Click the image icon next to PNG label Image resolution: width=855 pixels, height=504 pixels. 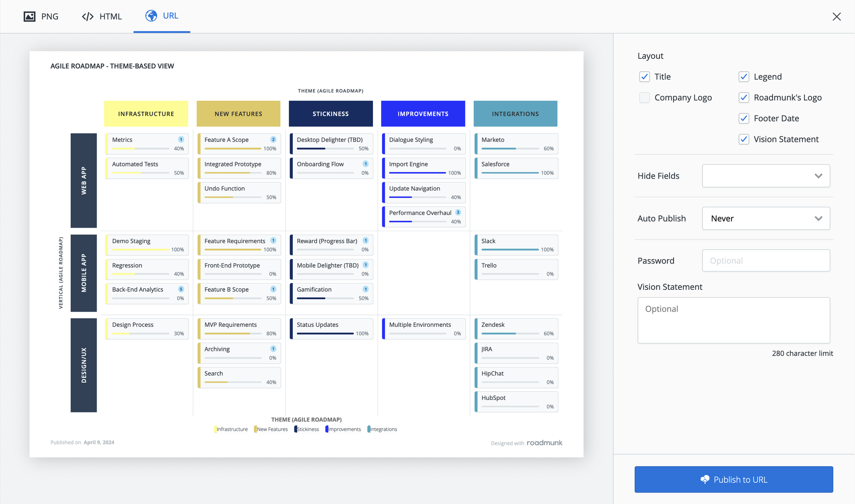(x=29, y=16)
